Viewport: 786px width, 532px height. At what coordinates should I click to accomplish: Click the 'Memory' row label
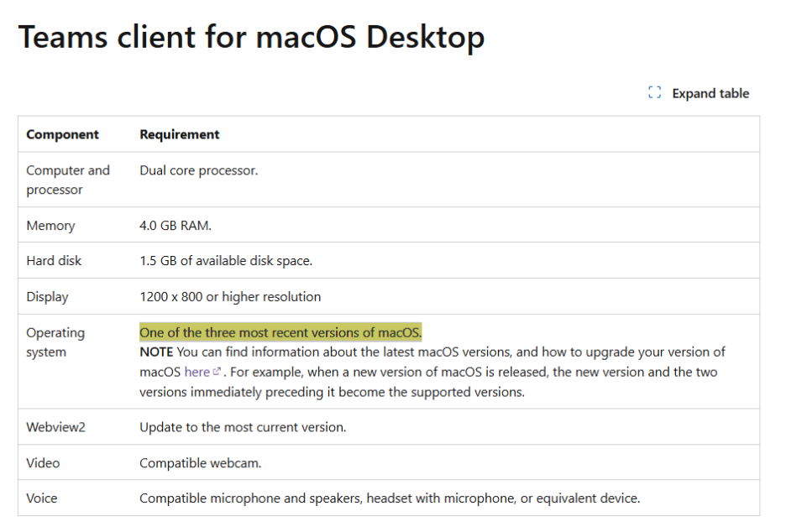click(x=50, y=226)
